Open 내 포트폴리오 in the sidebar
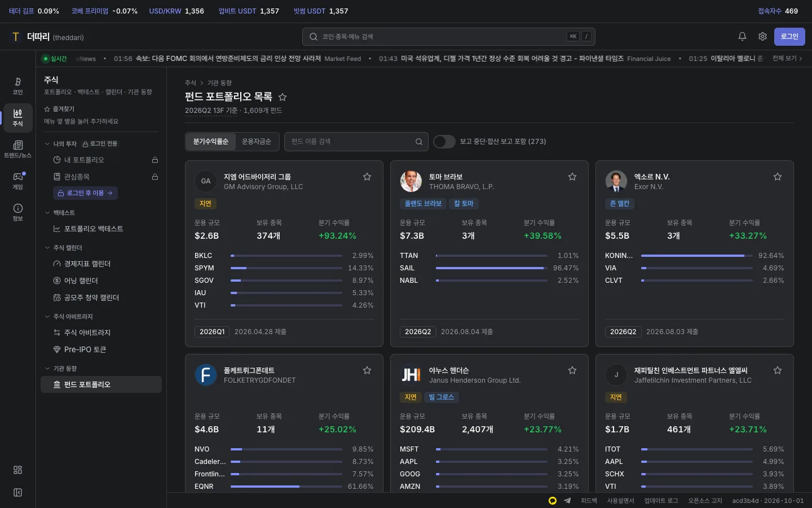The height and width of the screenshot is (508, 812). 101,160
